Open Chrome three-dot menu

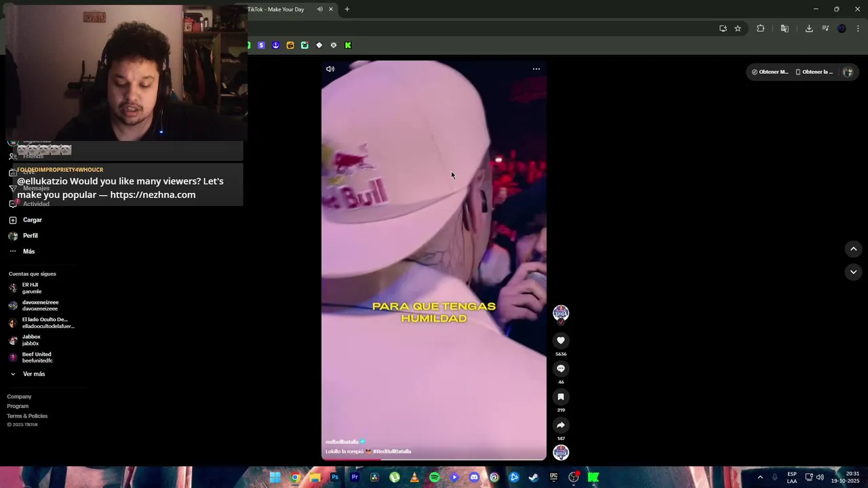coord(859,28)
